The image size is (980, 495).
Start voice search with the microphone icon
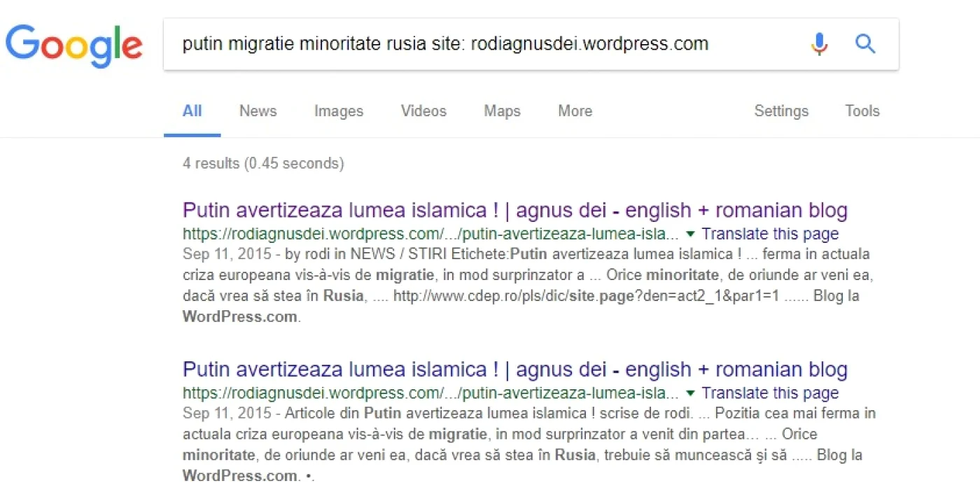tap(819, 44)
